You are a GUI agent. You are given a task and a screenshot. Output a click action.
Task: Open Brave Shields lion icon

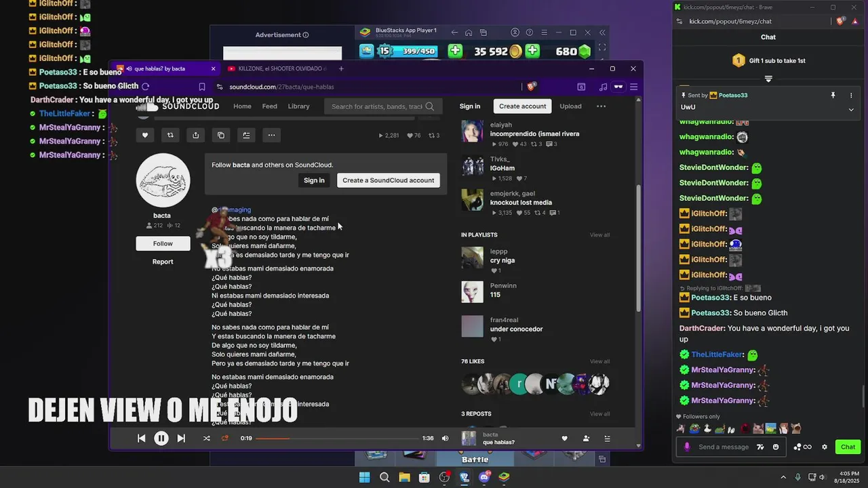pyautogui.click(x=531, y=87)
